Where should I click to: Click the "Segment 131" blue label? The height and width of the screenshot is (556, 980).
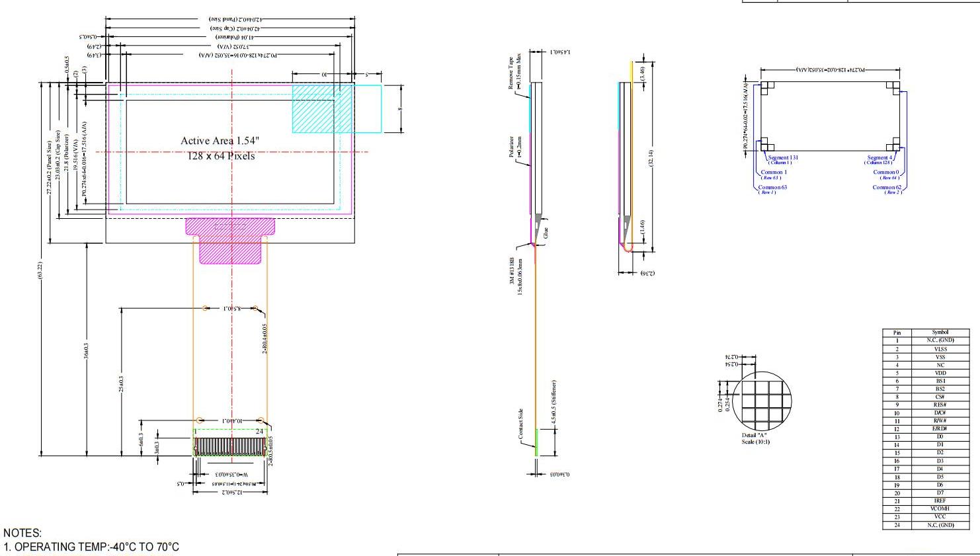(x=783, y=158)
